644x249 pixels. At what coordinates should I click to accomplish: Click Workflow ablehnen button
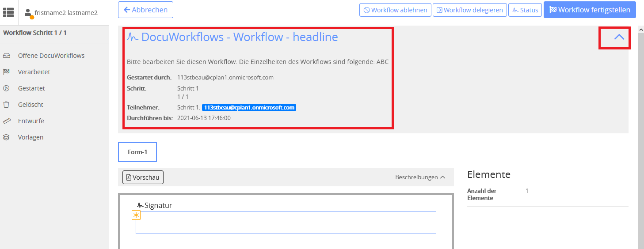pyautogui.click(x=395, y=10)
